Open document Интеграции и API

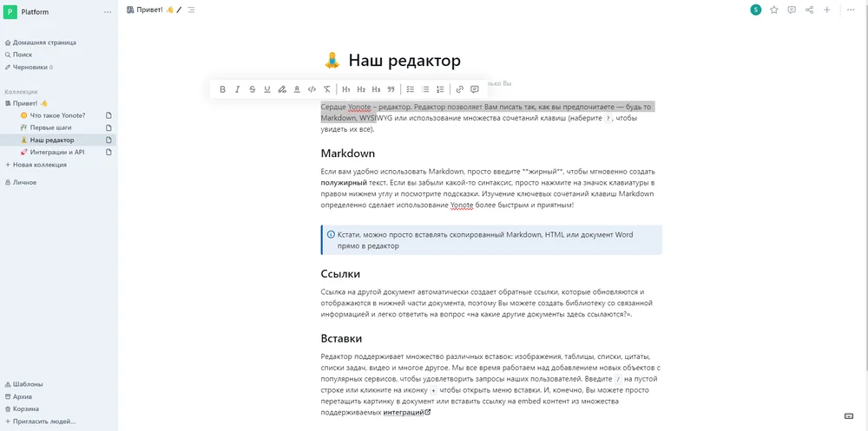(57, 152)
